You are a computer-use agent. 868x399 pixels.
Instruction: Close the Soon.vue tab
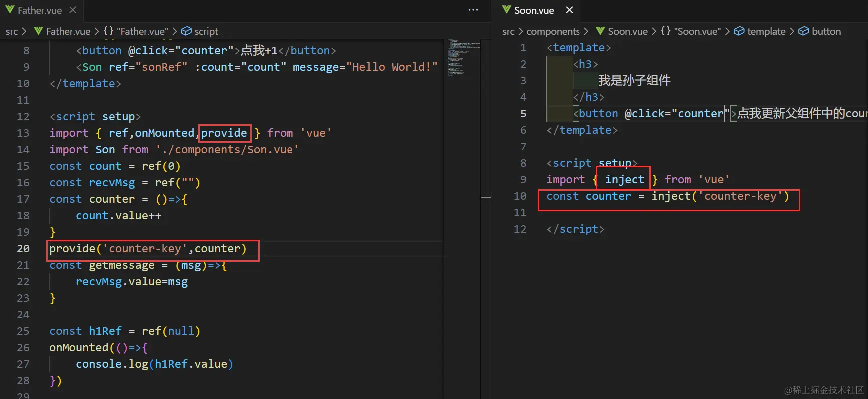(x=569, y=10)
